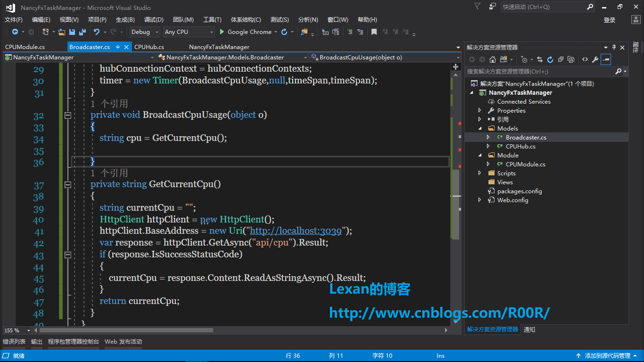Toggle the Preview Selected Items button

[606, 59]
